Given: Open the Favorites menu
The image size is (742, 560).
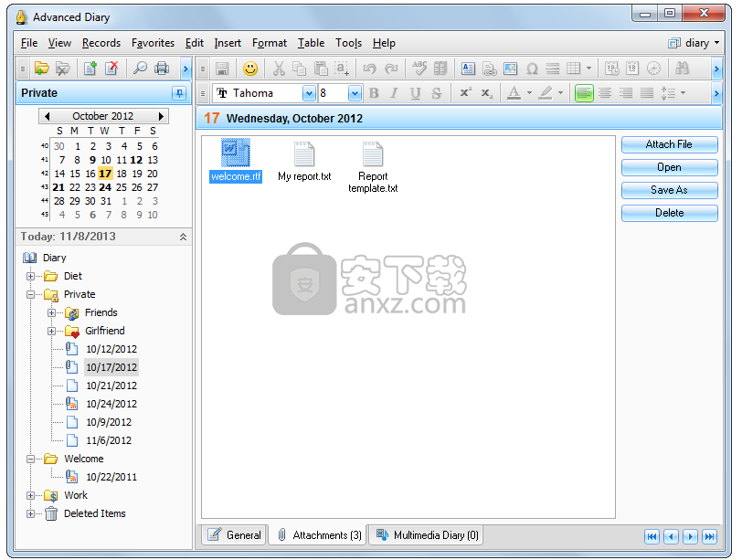Looking at the screenshot, I should (153, 43).
